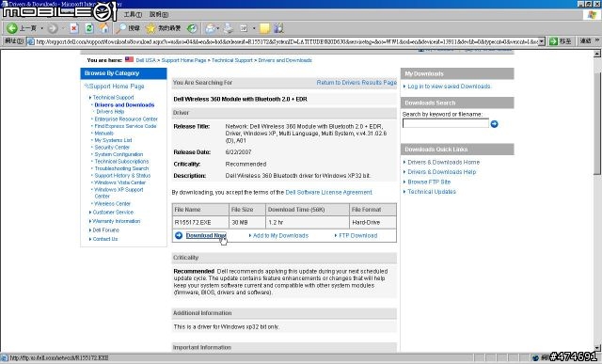The width and height of the screenshot is (602, 364).
Task: Click the IE Back arrow button
Action: pyautogui.click(x=12, y=28)
